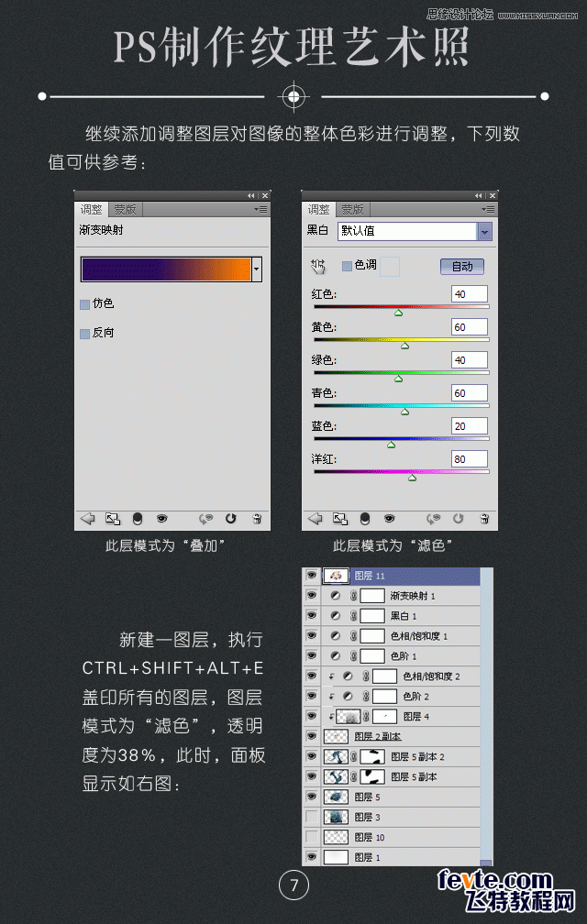This screenshot has height=924, width=587.
Task: Select the 图层 5 layer name
Action: point(367,797)
